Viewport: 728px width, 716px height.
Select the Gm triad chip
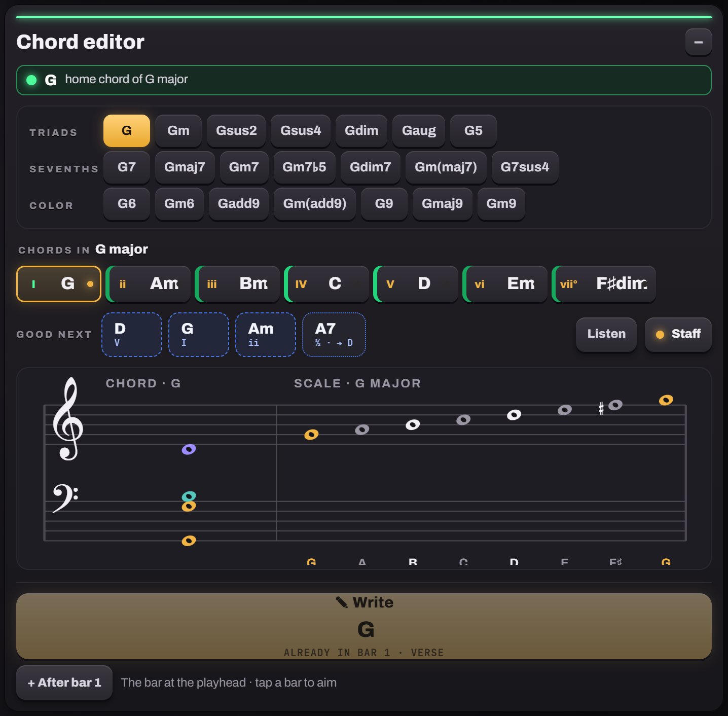(x=178, y=131)
